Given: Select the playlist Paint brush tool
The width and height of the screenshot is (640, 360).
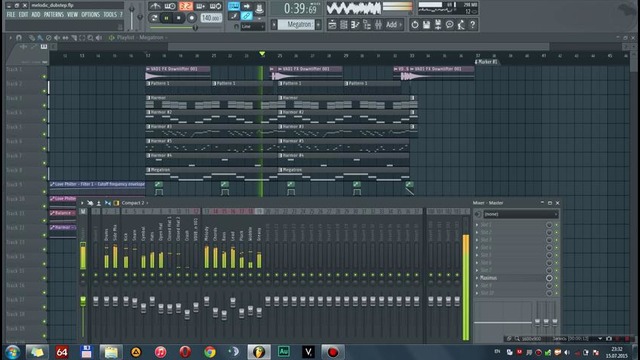Looking at the screenshot, I should tap(40, 38).
